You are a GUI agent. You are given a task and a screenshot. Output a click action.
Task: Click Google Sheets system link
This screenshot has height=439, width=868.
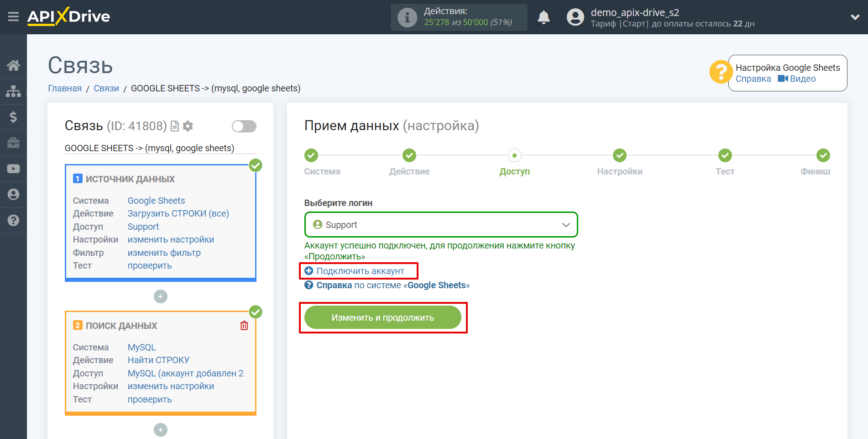pyautogui.click(x=156, y=201)
